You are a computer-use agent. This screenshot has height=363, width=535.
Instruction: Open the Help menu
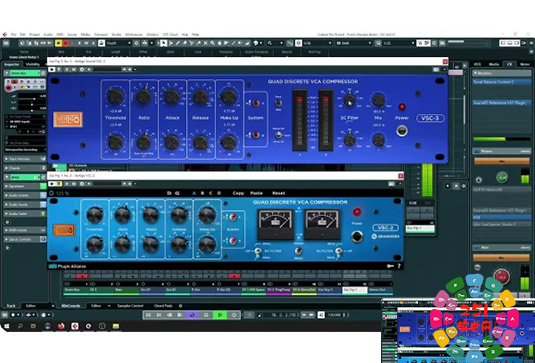[195, 34]
